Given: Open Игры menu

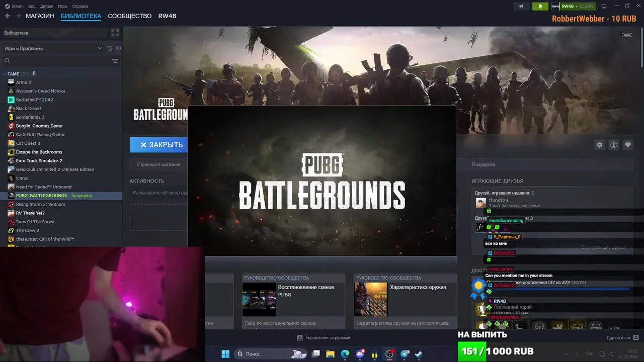Looking at the screenshot, I should (63, 6).
